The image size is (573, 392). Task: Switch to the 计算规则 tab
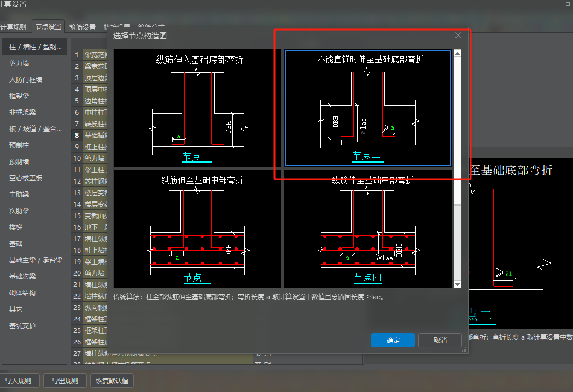pyautogui.click(x=13, y=27)
